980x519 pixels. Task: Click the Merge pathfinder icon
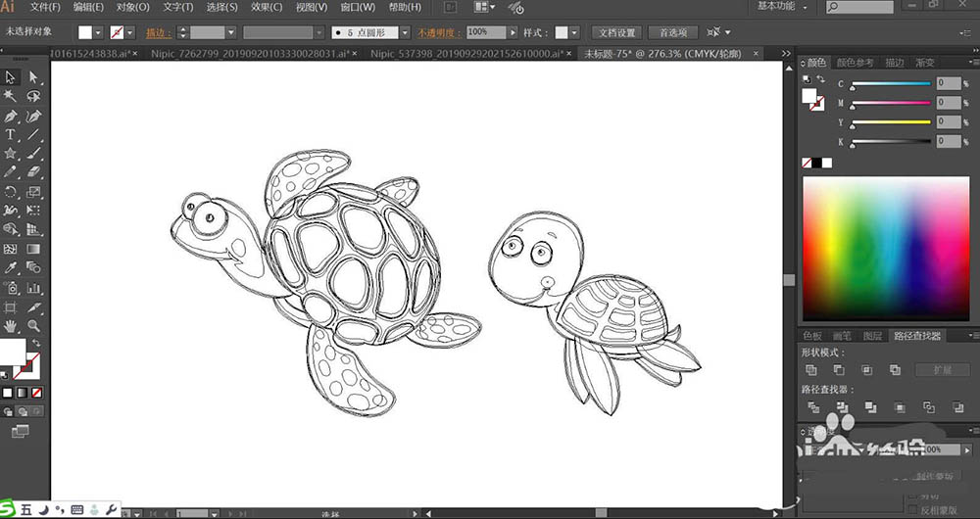(870, 407)
